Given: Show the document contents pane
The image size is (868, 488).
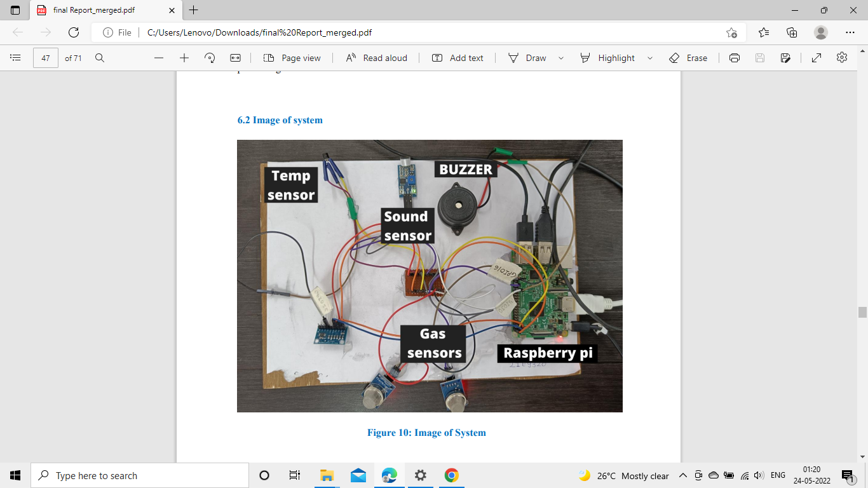Looking at the screenshot, I should click(15, 58).
